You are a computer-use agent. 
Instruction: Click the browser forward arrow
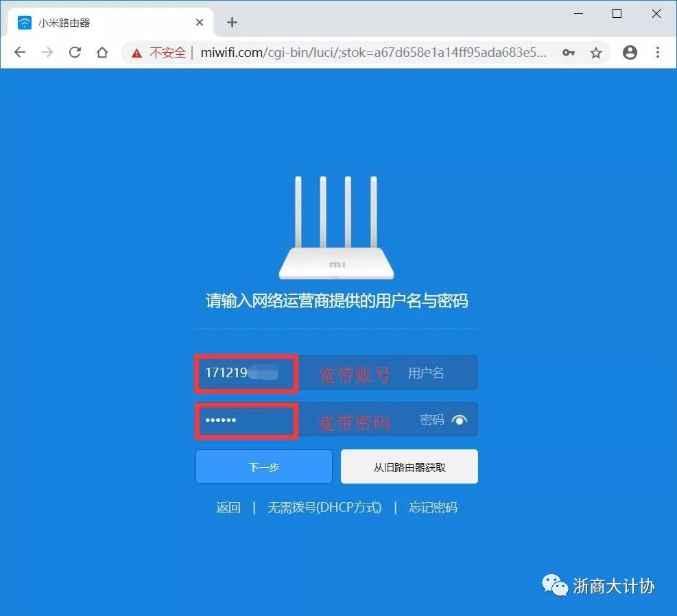pyautogui.click(x=47, y=53)
